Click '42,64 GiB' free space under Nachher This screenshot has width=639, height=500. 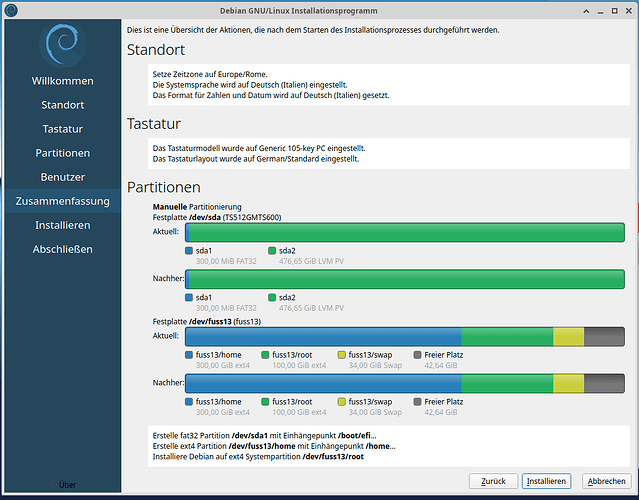tap(441, 412)
